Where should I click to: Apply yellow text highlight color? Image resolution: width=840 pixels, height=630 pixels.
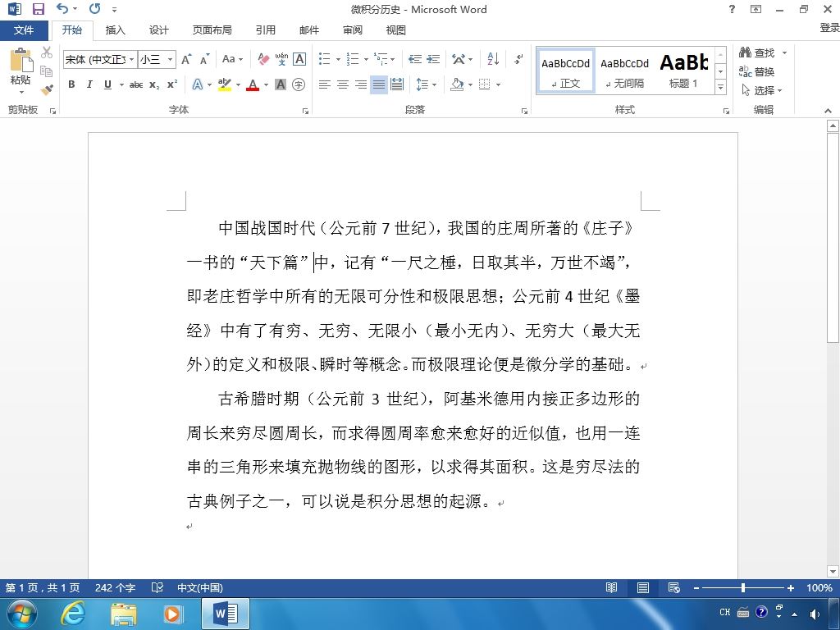225,84
